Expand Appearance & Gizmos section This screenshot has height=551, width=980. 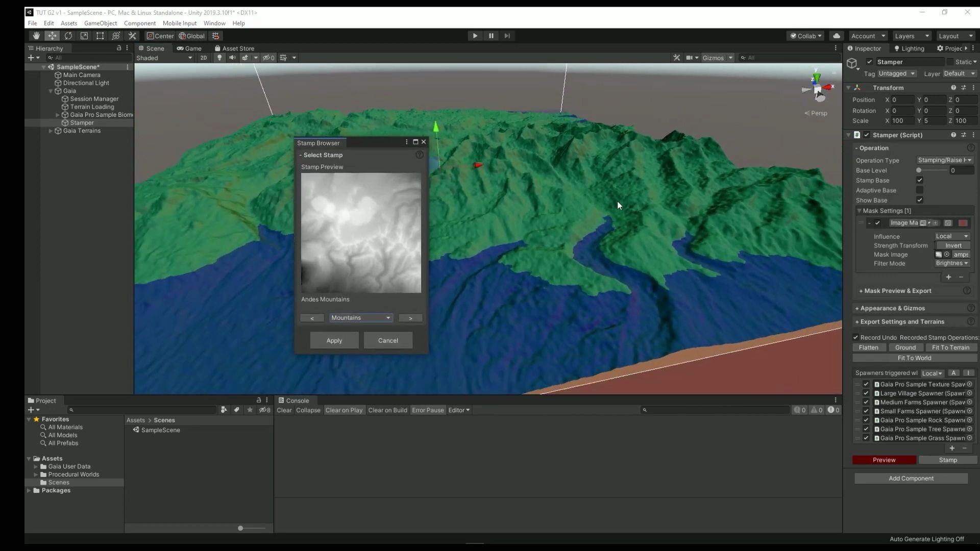tap(892, 308)
